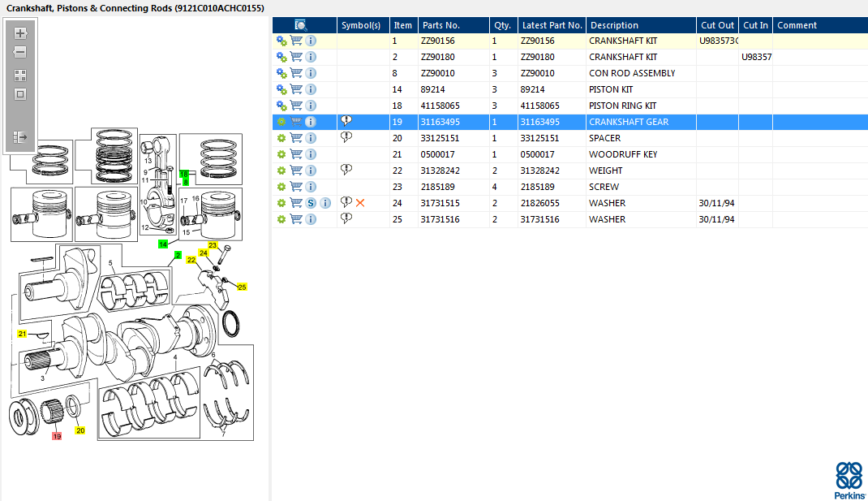Add PISTON KIT to cart
This screenshot has height=501, width=868.
click(x=296, y=89)
